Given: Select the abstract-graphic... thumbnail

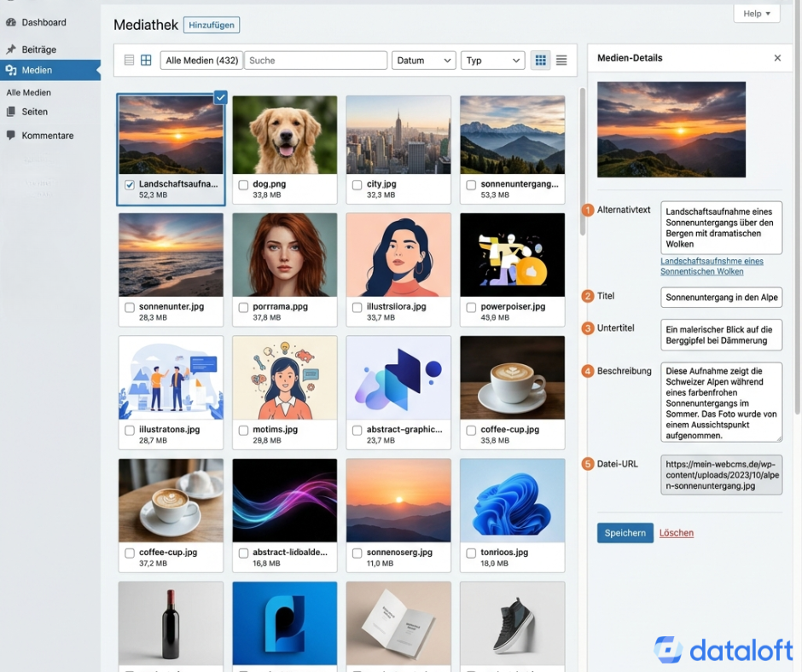Looking at the screenshot, I should coord(398,378).
